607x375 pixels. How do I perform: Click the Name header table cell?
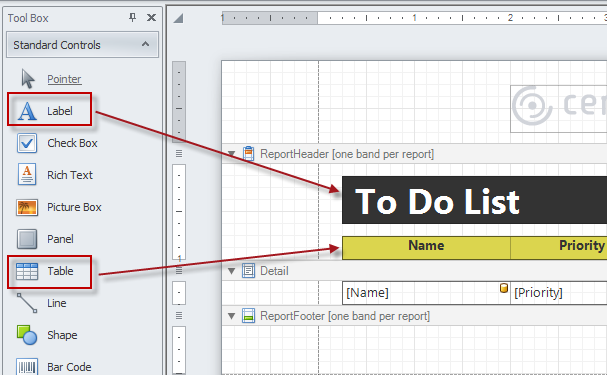tap(426, 247)
